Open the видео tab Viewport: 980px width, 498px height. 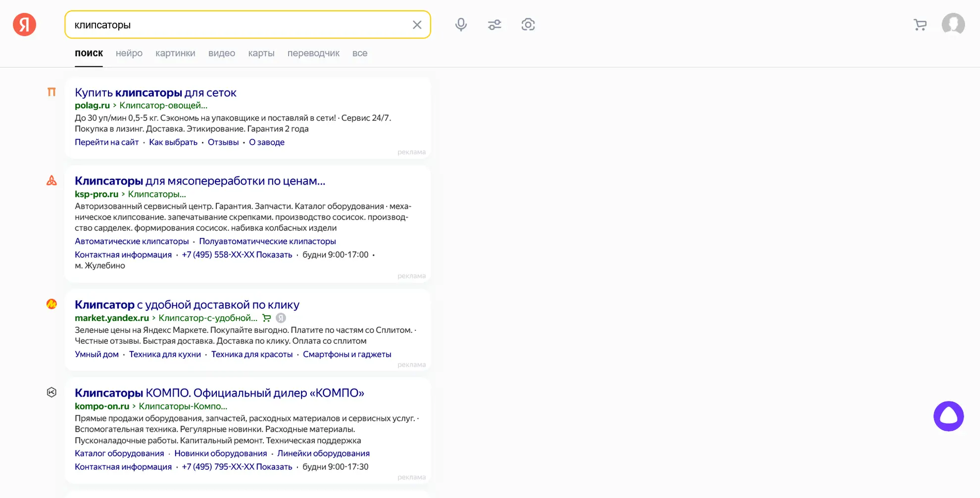coord(221,53)
